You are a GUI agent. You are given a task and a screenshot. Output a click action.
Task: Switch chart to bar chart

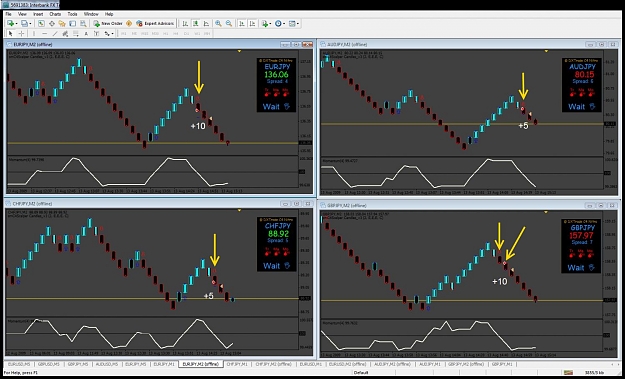185,24
